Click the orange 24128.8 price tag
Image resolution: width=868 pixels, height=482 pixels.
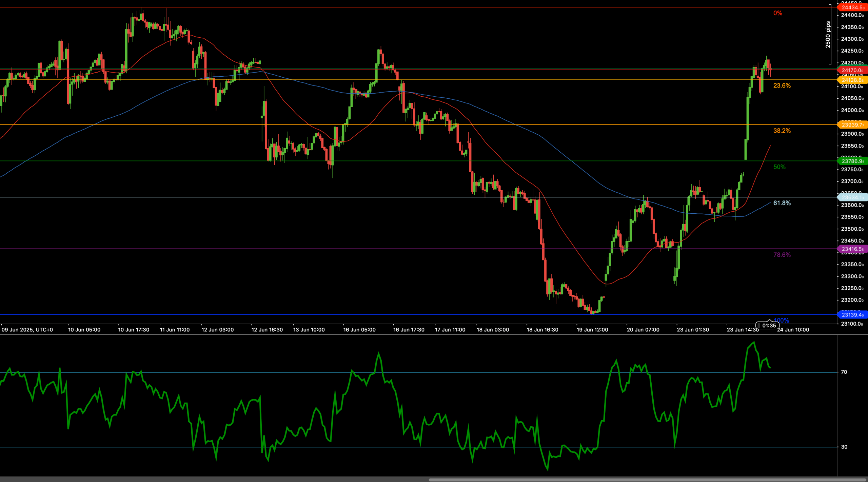pyautogui.click(x=852, y=80)
